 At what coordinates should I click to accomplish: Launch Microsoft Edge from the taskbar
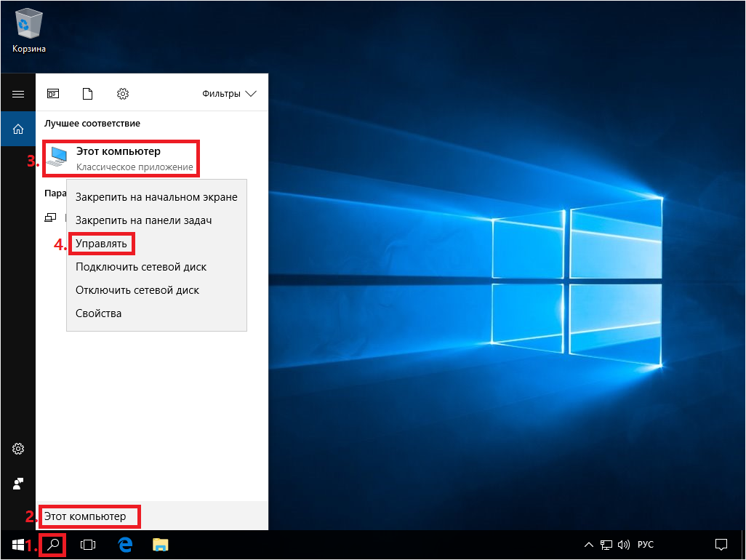tap(124, 544)
